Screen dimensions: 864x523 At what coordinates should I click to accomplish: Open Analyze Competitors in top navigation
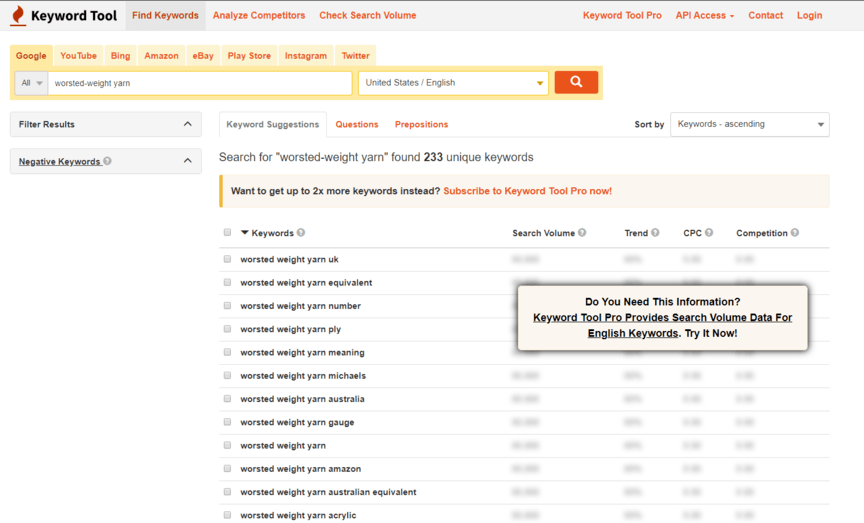pos(259,15)
